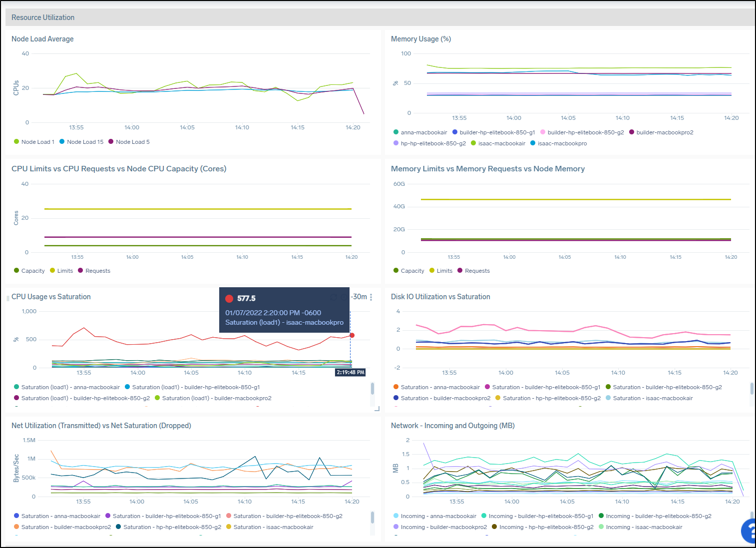756x548 pixels.
Task: Toggle Node Load 1 series in legend
Action: click(x=34, y=142)
